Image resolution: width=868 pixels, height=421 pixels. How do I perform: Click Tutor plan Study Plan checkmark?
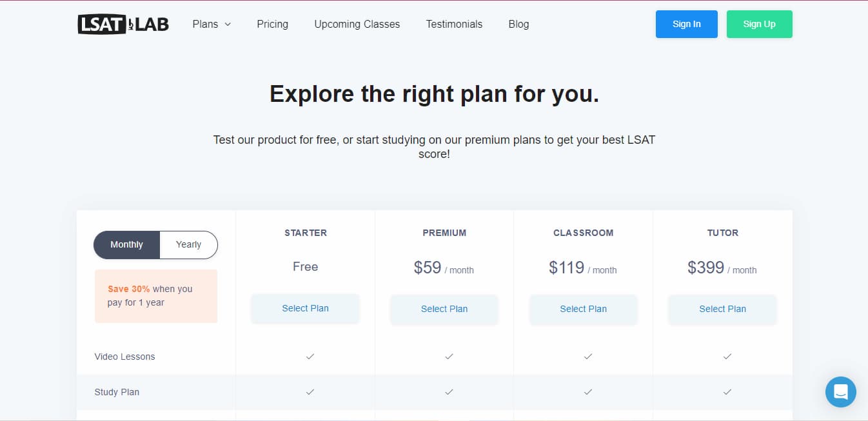coord(727,391)
